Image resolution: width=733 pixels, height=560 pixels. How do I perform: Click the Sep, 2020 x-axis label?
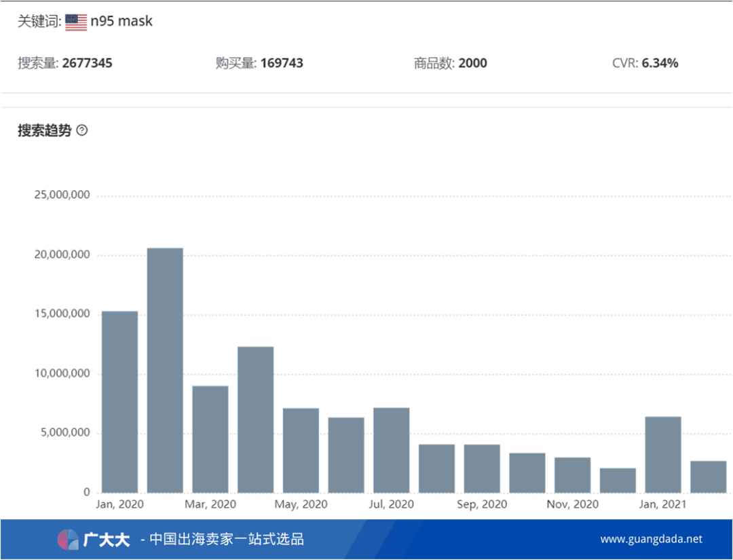482,505
